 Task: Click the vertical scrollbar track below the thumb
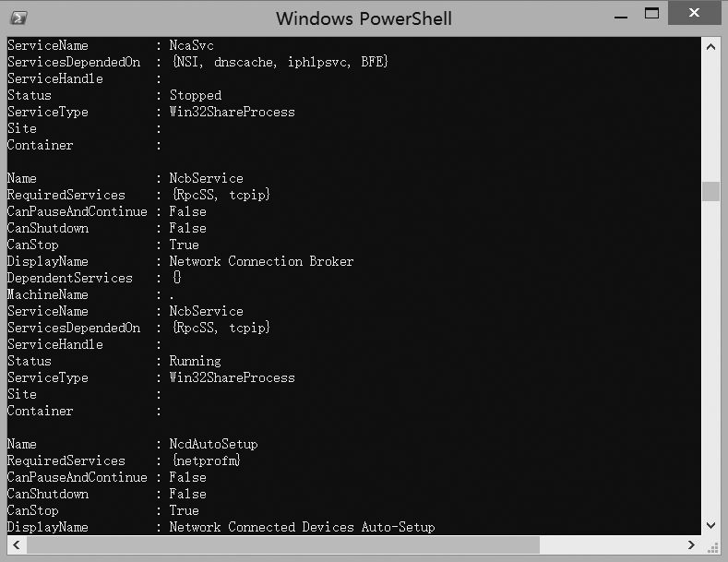[710, 369]
